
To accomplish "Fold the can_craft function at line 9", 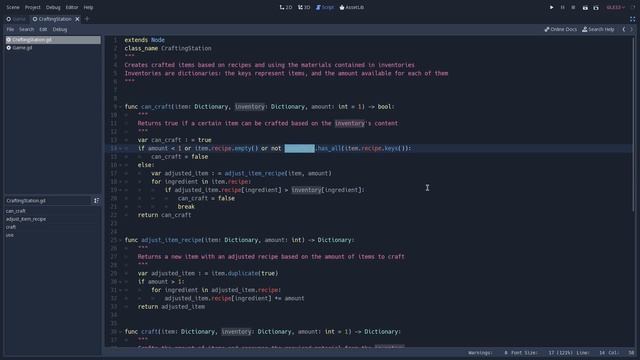I will click(x=120, y=107).
